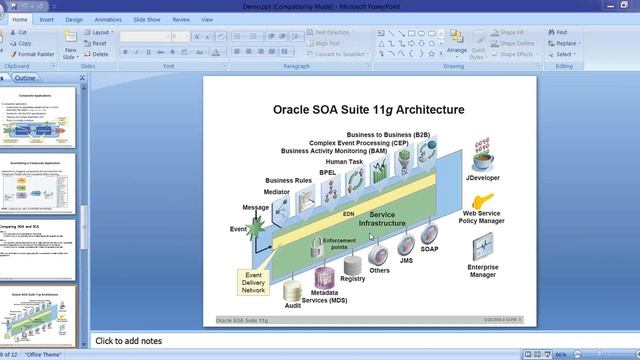The width and height of the screenshot is (640, 360).
Task: Align text left
Action: click(237, 51)
